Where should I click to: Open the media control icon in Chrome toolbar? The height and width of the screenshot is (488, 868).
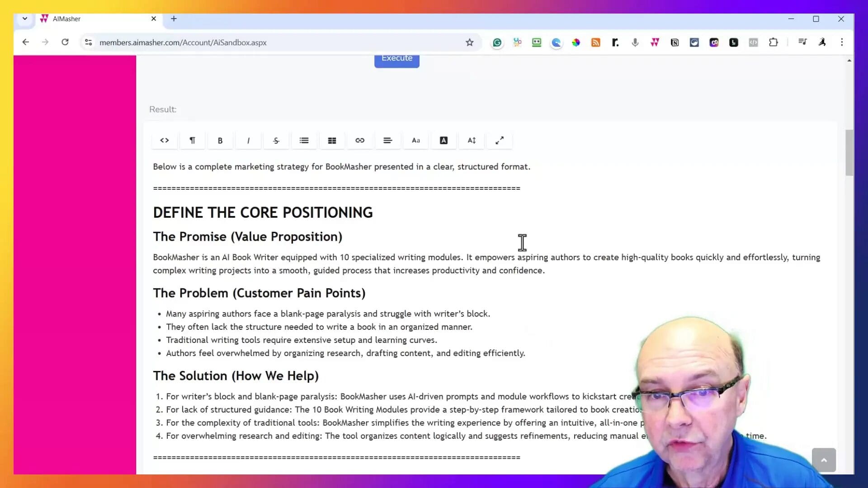pos(802,42)
